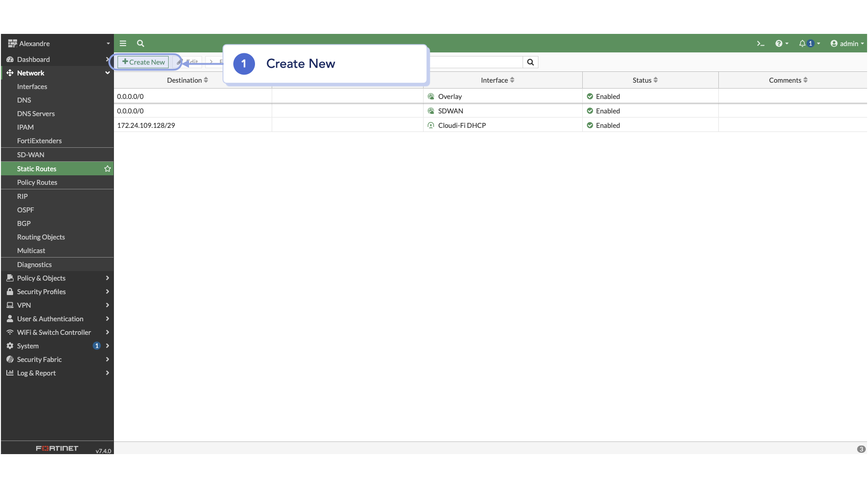Click the route search magnifier button
Screen dimensions: 868x488
(x=530, y=62)
